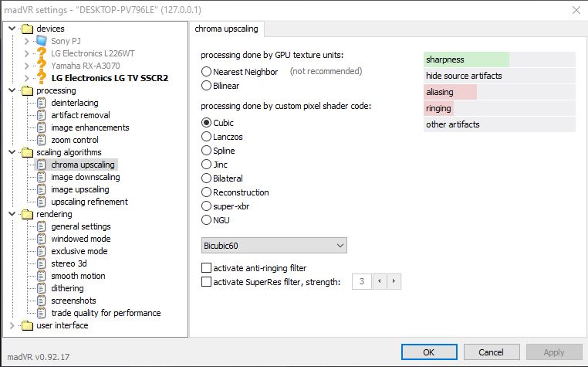Screen dimensions: 588x367
Task: Open the image upscaling settings page
Action: click(79, 189)
